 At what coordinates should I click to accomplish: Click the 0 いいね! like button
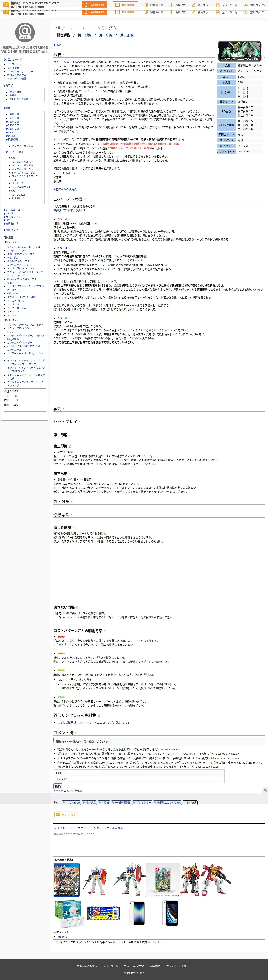tap(66, 815)
